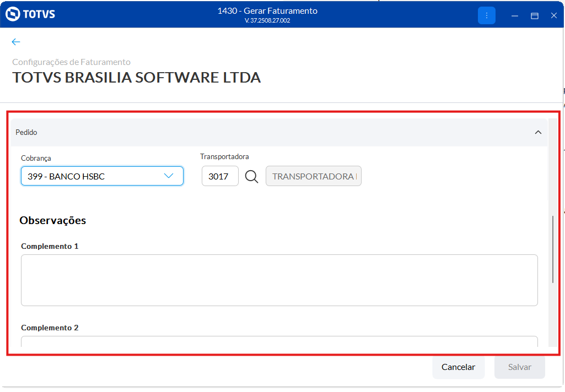The image size is (565, 392).
Task: Go back with the left arrow icon
Action: (16, 42)
